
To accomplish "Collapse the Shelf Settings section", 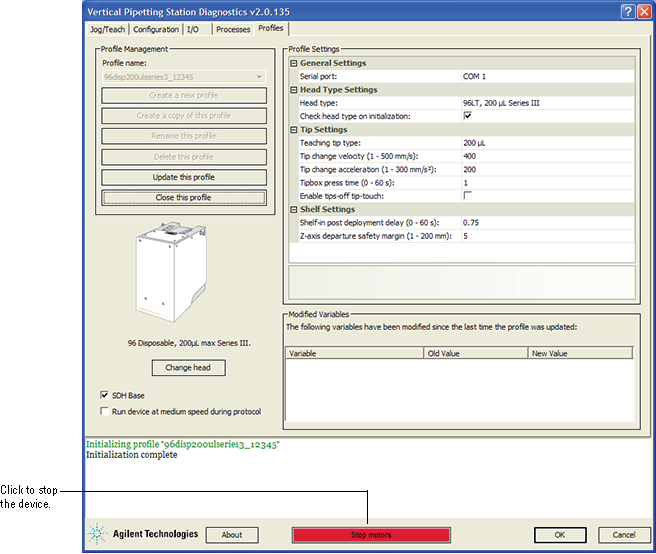I will [x=295, y=210].
